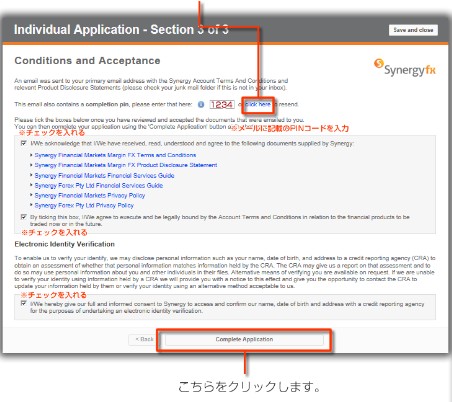Open Synergy Forex Pty Ltd Financial Services Guide
The height and width of the screenshot is (402, 452).
pos(99,185)
